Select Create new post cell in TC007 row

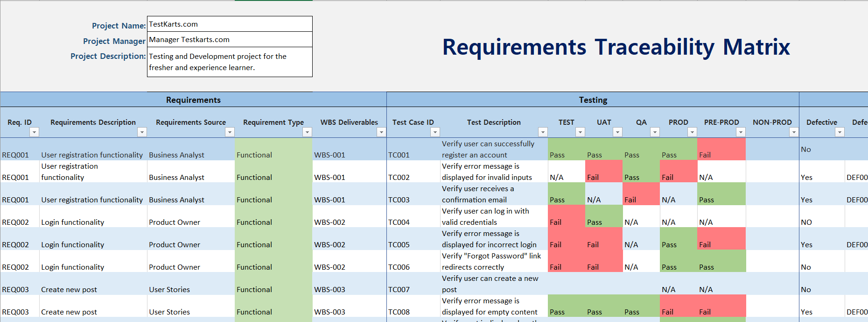point(93,284)
